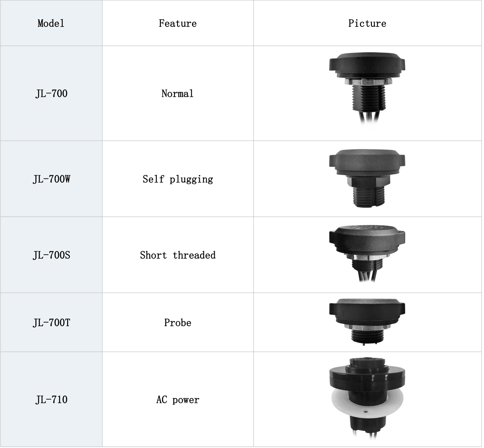The height and width of the screenshot is (448, 484).
Task: Select the JL-700 model cell
Action: pos(51,93)
